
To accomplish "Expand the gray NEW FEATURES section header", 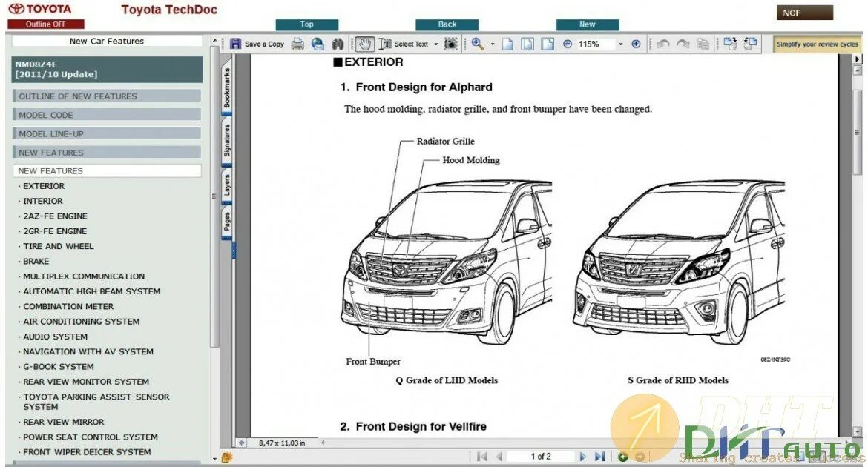I will 107,153.
